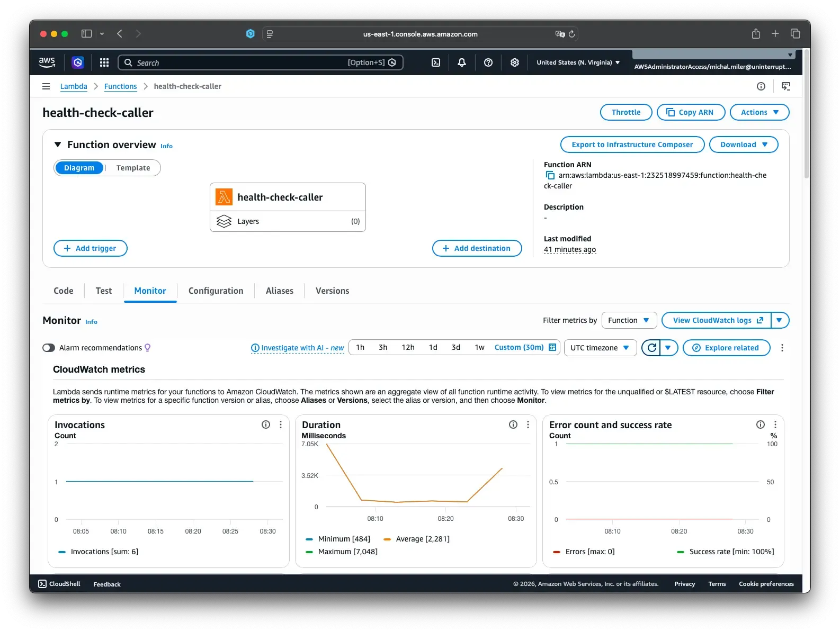Viewport: 840px width, 632px height.
Task: Open AWS console settings gear
Action: [x=515, y=62]
